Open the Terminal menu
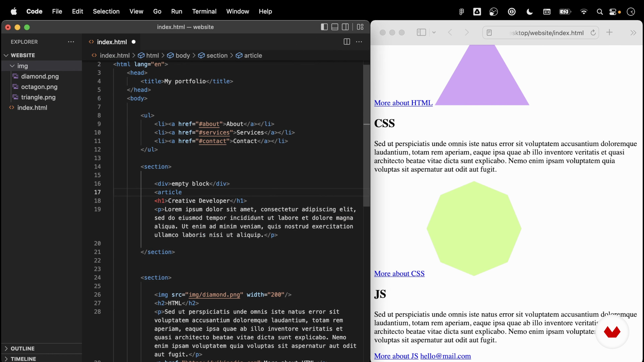 (x=204, y=12)
